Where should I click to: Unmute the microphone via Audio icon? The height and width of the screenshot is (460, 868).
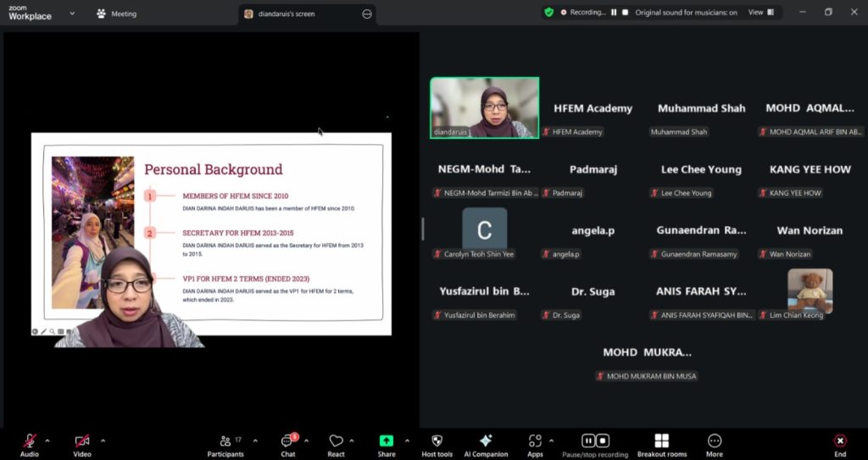point(29,441)
